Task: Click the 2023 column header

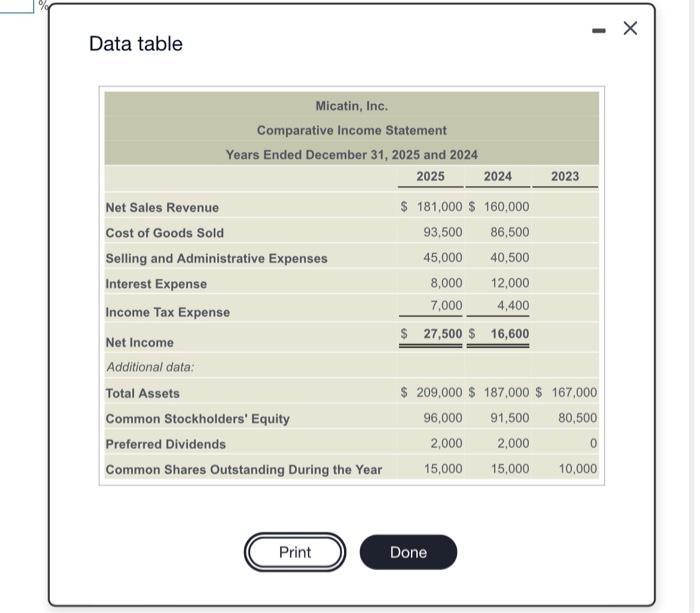Action: (x=565, y=176)
